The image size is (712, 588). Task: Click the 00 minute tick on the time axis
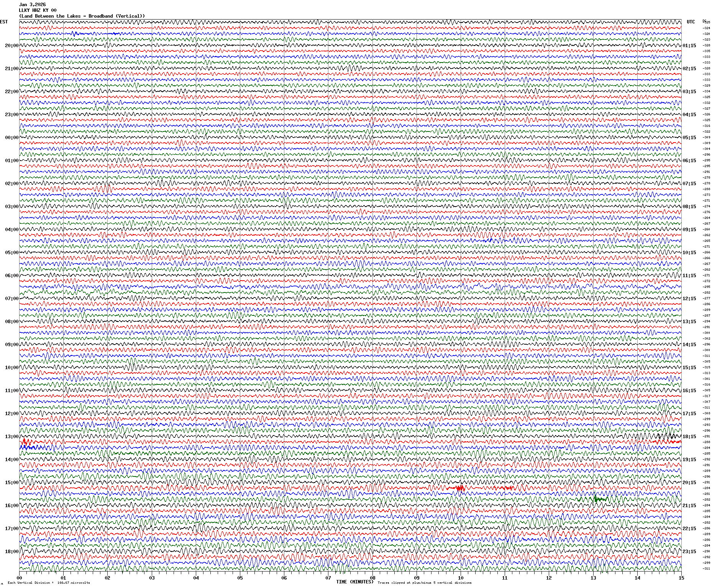coord(19,578)
